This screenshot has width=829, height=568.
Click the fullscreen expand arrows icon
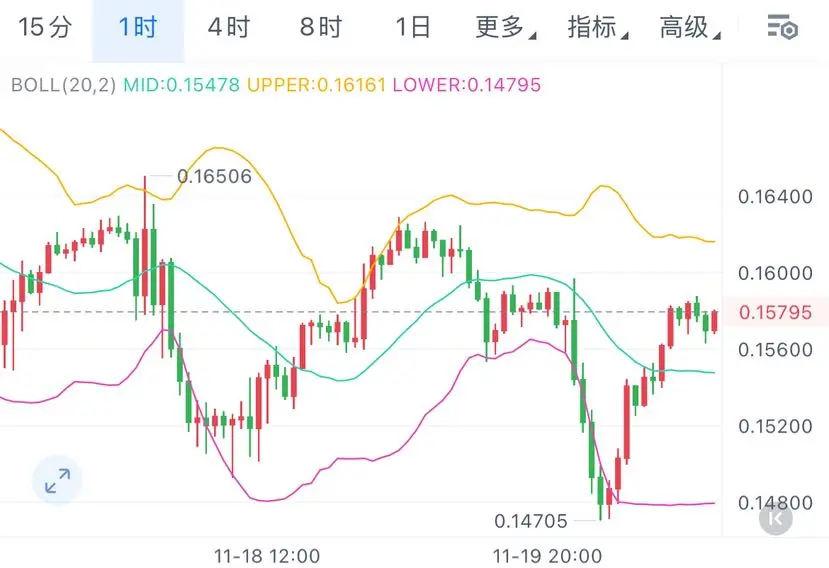(x=57, y=482)
